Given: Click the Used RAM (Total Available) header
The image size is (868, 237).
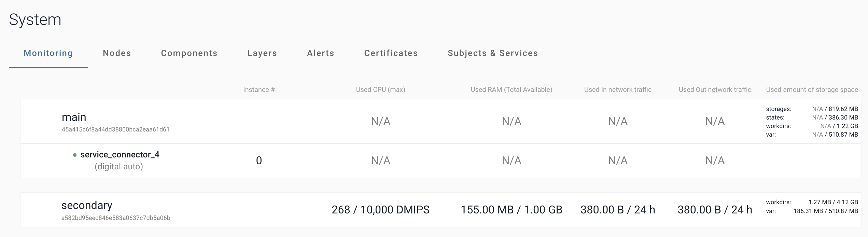Looking at the screenshot, I should coord(511,89).
